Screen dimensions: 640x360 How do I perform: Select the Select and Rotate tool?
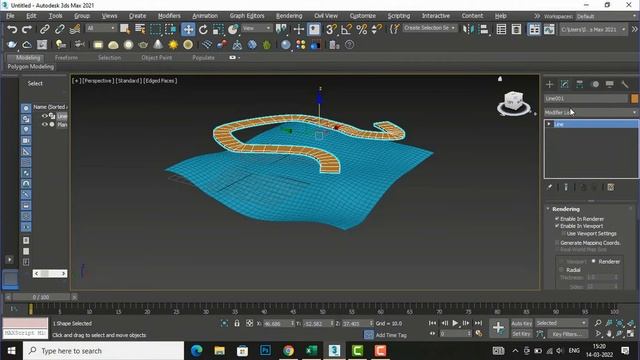coord(203,29)
